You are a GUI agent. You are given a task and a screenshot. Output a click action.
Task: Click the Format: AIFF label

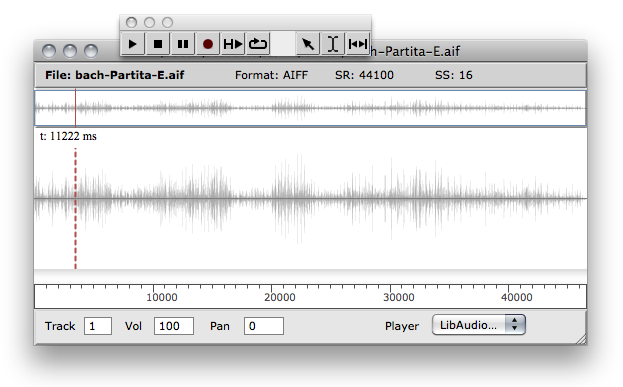(271, 75)
